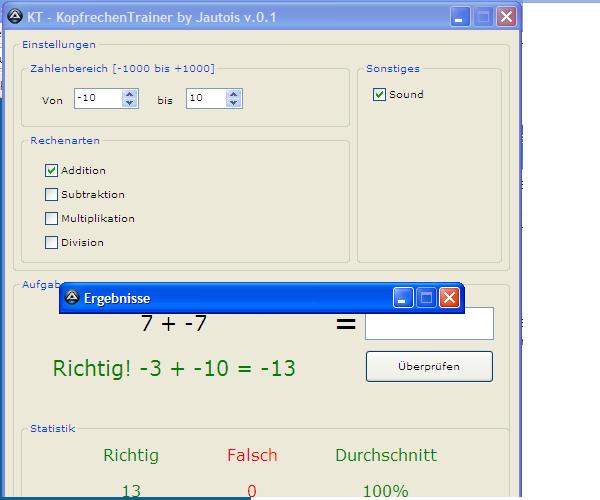This screenshot has width=600, height=500.
Task: Click into the bis number field
Action: tap(204, 99)
